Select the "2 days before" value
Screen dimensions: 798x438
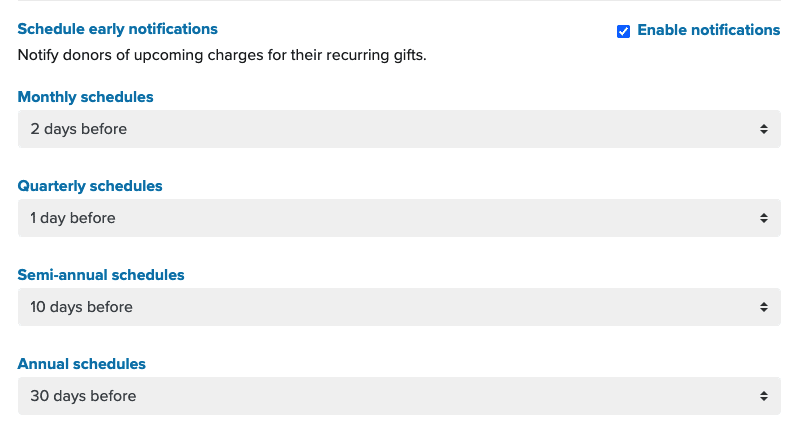(79, 129)
